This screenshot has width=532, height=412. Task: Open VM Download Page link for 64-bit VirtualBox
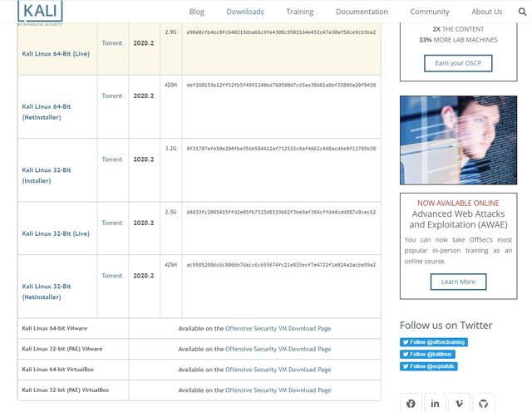pyautogui.click(x=278, y=370)
